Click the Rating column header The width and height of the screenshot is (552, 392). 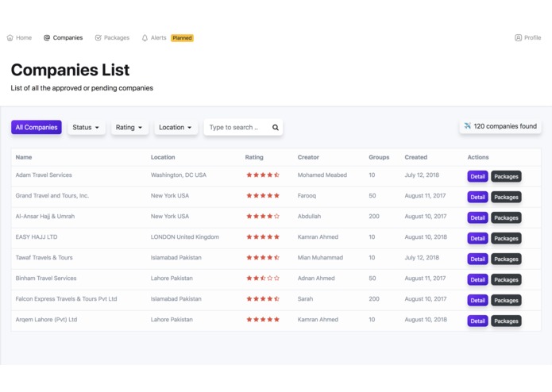254,157
